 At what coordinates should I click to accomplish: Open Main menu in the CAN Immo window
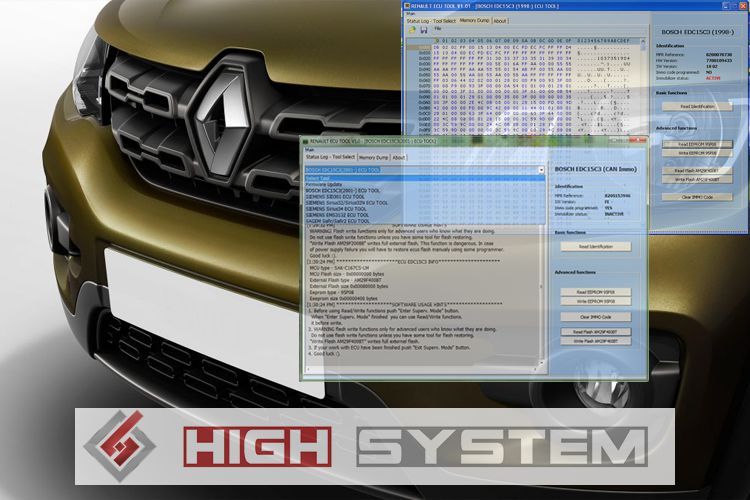(x=309, y=150)
